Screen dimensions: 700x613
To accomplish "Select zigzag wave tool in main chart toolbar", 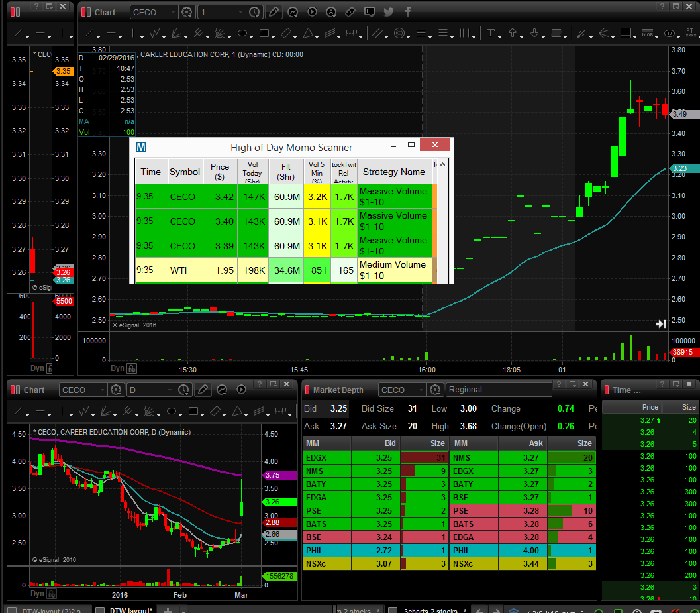I will [154, 33].
